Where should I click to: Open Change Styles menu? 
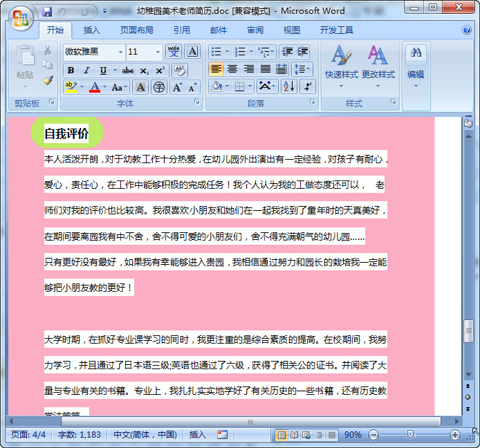(378, 66)
